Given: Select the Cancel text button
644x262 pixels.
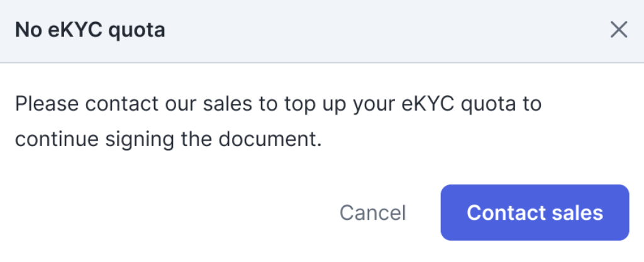Looking at the screenshot, I should click(372, 213).
